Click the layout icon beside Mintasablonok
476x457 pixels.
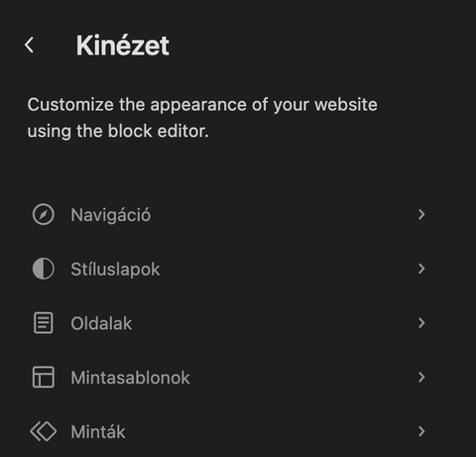coord(44,377)
